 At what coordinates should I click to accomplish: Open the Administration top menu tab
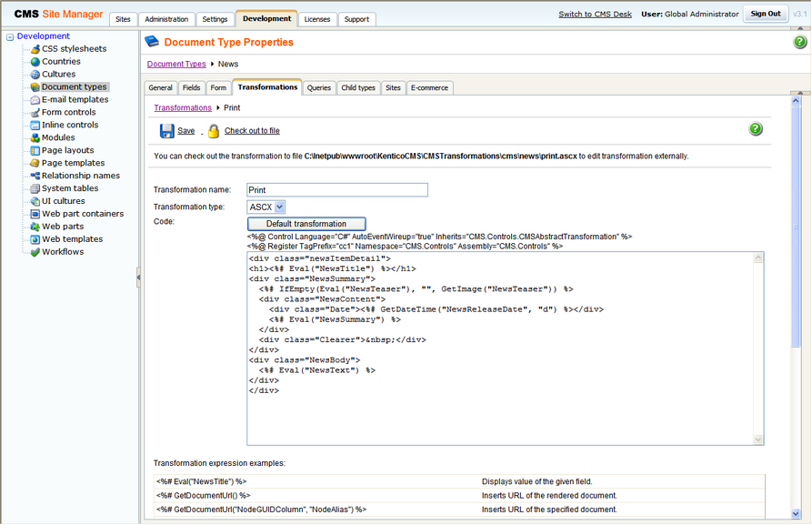pyautogui.click(x=166, y=19)
